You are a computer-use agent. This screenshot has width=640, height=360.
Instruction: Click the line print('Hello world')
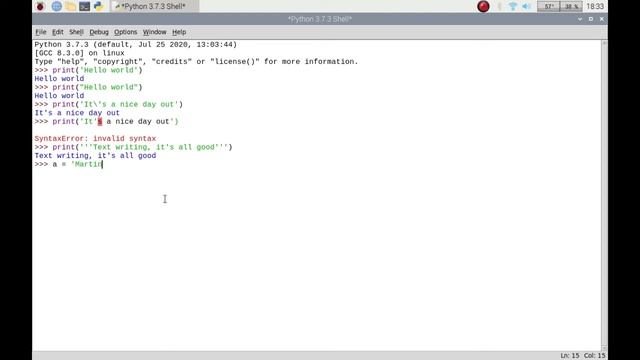tap(89, 70)
